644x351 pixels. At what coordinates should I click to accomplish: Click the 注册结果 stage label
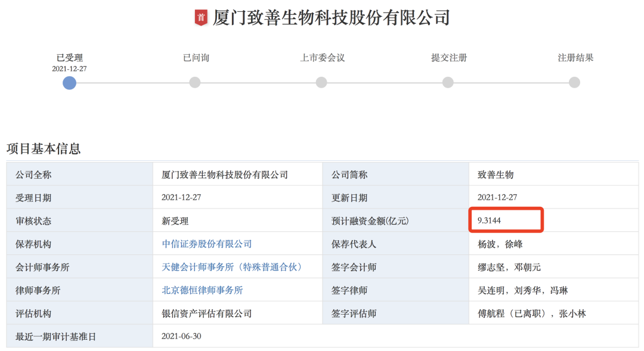click(575, 58)
